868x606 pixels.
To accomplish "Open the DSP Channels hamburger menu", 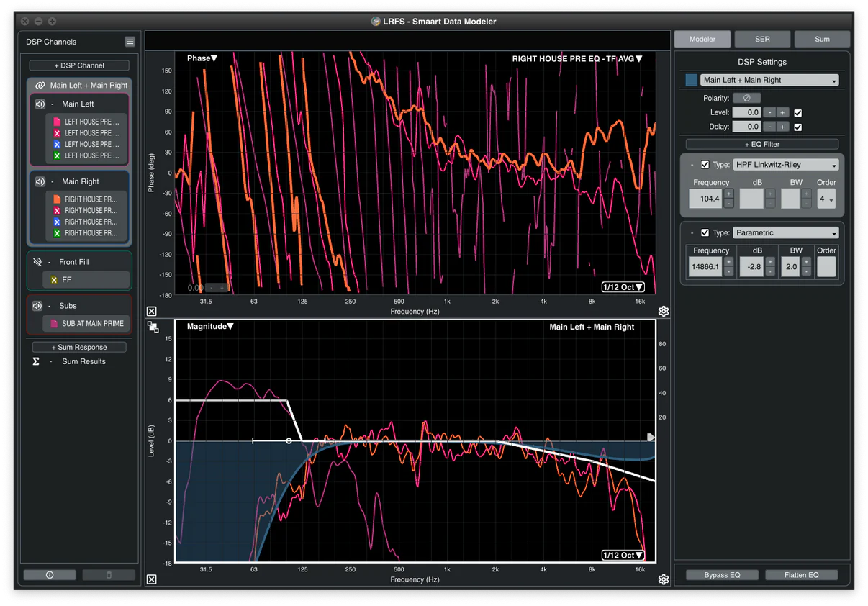I will [x=130, y=42].
